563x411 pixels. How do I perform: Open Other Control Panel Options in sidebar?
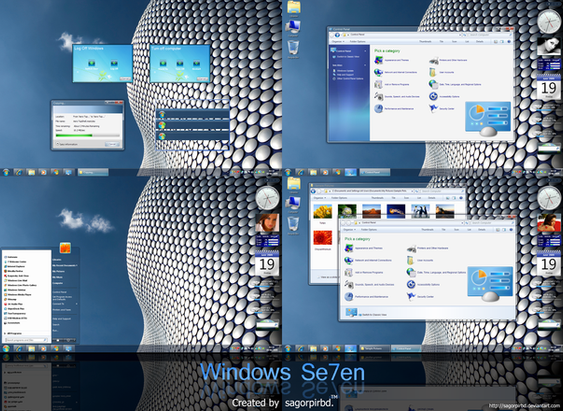[x=348, y=79]
